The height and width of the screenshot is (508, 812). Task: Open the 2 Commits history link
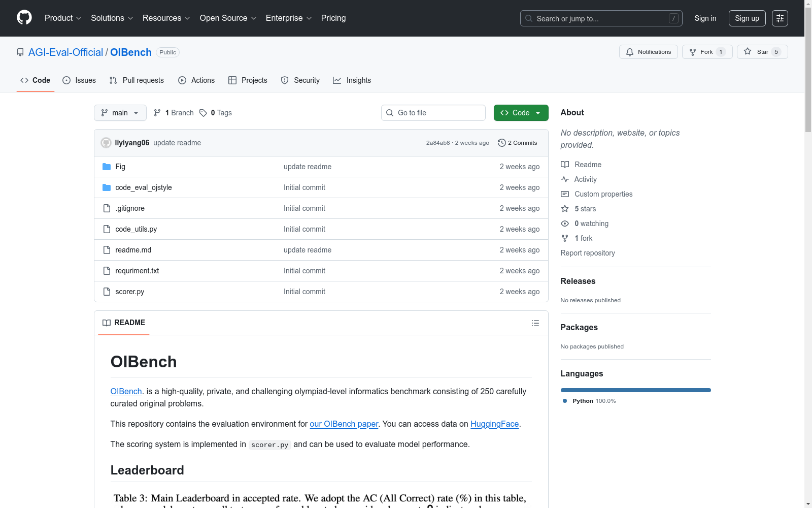[x=518, y=143]
